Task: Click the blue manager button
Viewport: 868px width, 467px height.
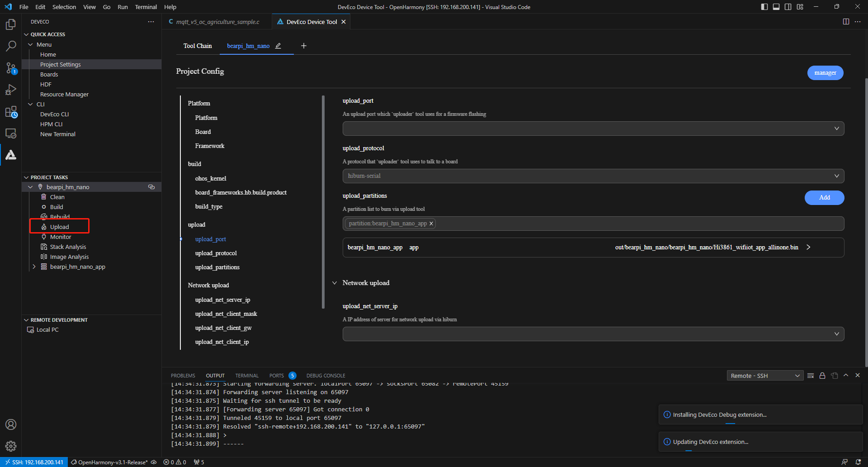Action: pos(825,73)
